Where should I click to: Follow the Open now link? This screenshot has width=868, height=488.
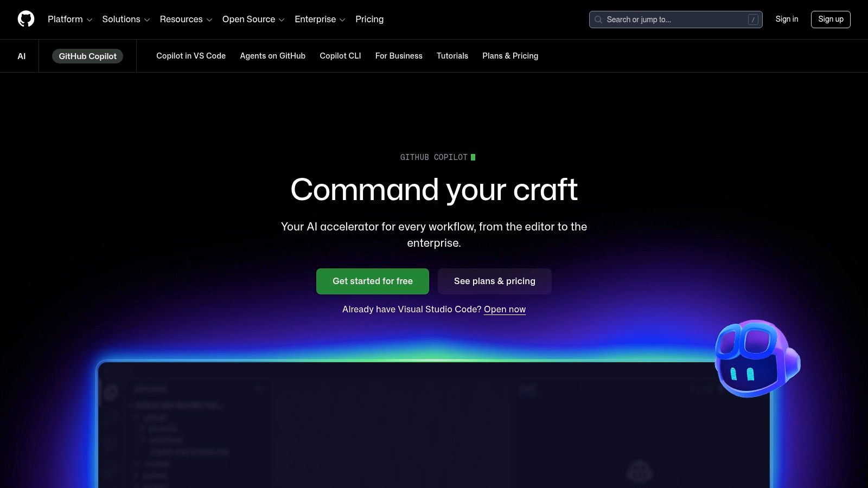coord(505,310)
